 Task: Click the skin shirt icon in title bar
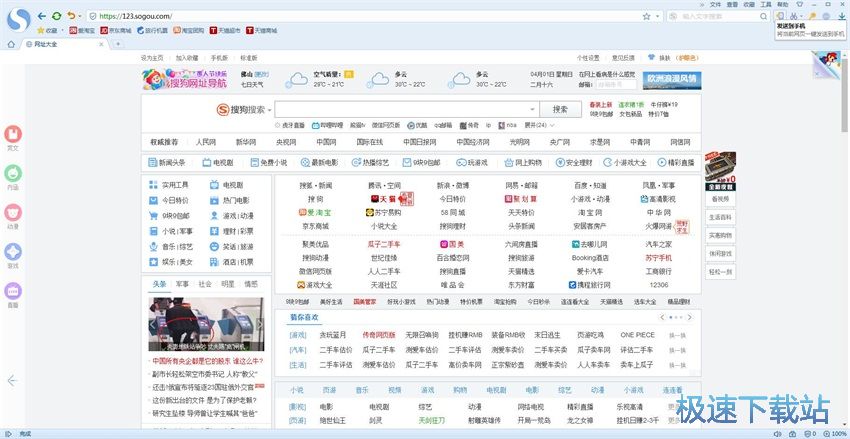pyautogui.click(x=800, y=4)
